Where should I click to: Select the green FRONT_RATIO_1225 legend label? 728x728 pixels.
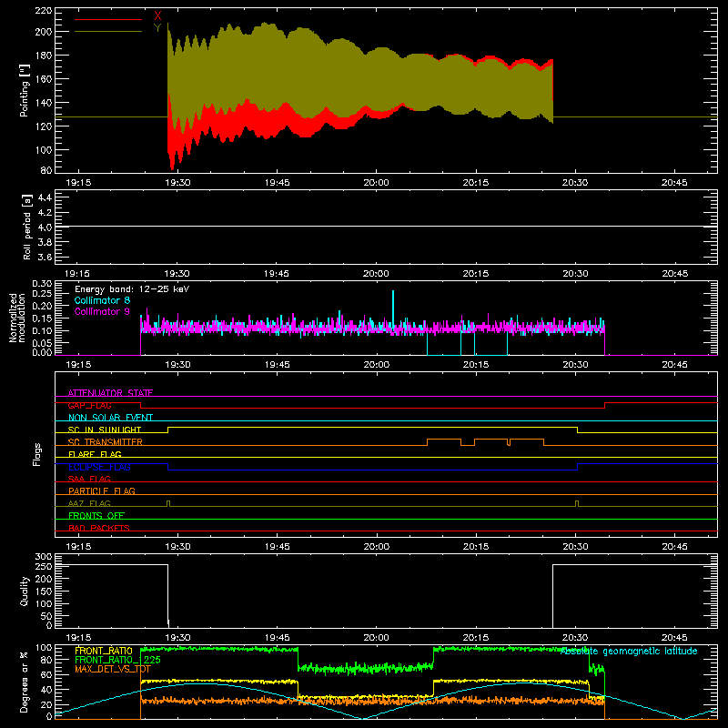point(117,660)
